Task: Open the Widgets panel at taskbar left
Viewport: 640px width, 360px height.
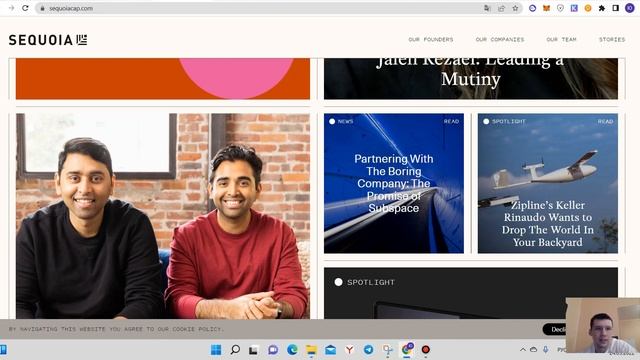Action: click(x=3, y=350)
